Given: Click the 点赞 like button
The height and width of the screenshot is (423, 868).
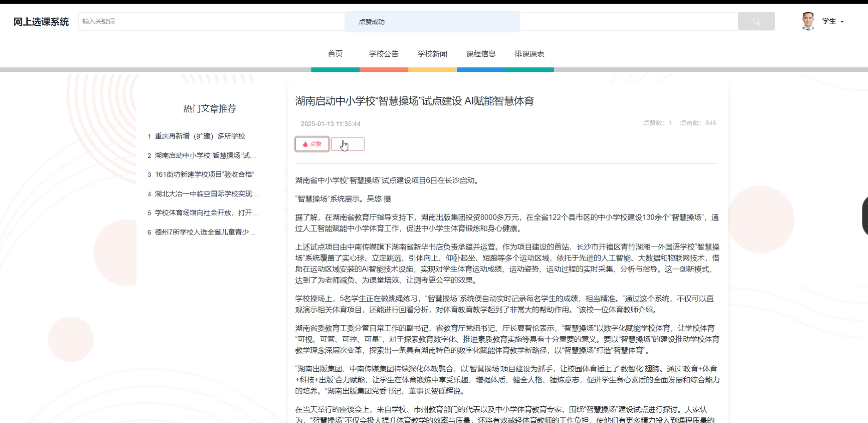Looking at the screenshot, I should [312, 144].
